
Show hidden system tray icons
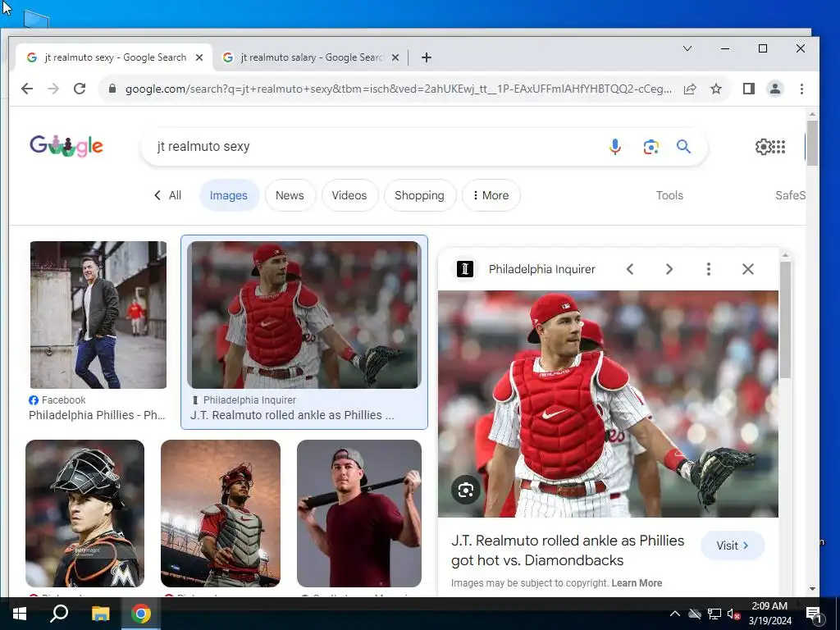(x=674, y=614)
